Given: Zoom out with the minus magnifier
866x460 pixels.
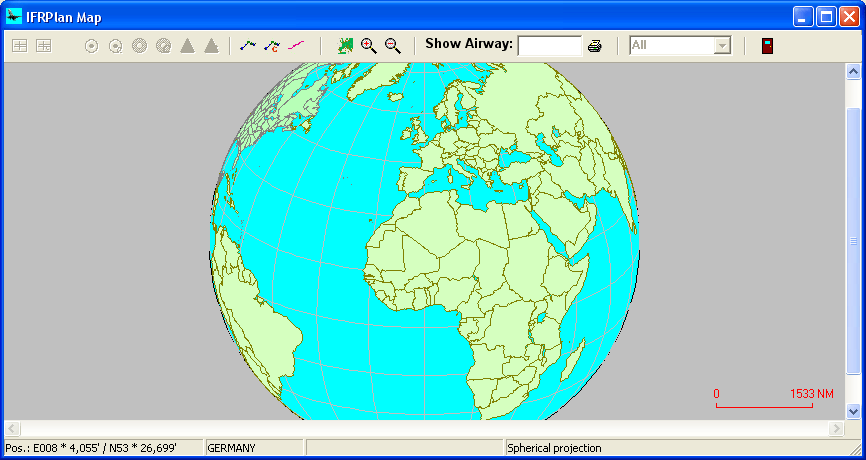Looking at the screenshot, I should point(393,46).
